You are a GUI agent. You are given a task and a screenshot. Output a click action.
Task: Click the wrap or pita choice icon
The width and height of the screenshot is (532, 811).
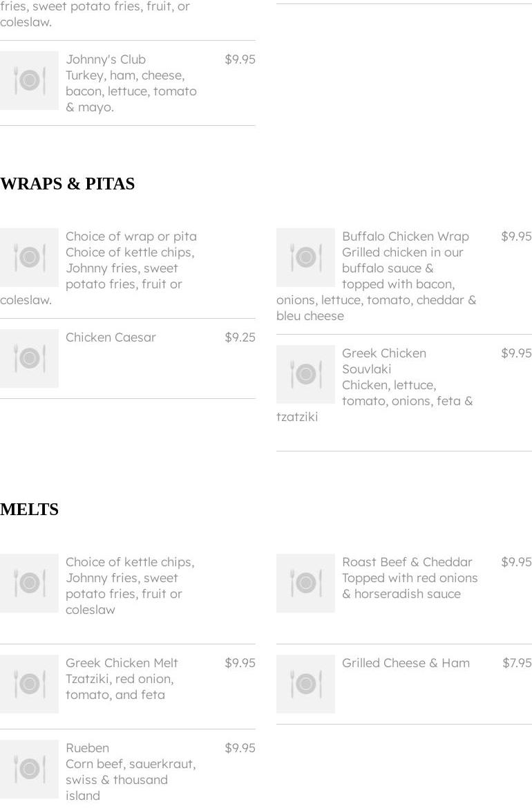29,257
